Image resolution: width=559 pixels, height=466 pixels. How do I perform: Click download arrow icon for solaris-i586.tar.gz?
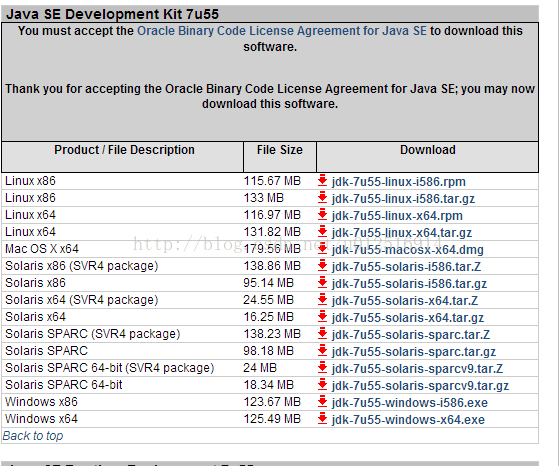322,283
